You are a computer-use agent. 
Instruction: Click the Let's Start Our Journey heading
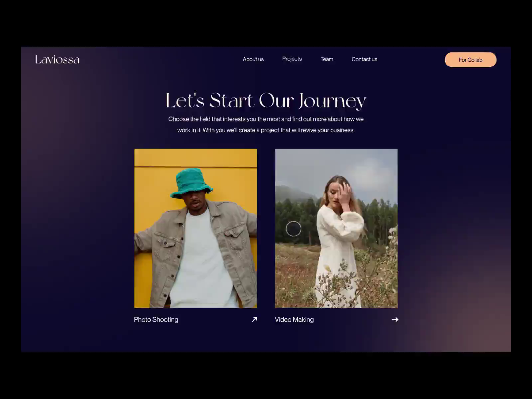coord(266,101)
